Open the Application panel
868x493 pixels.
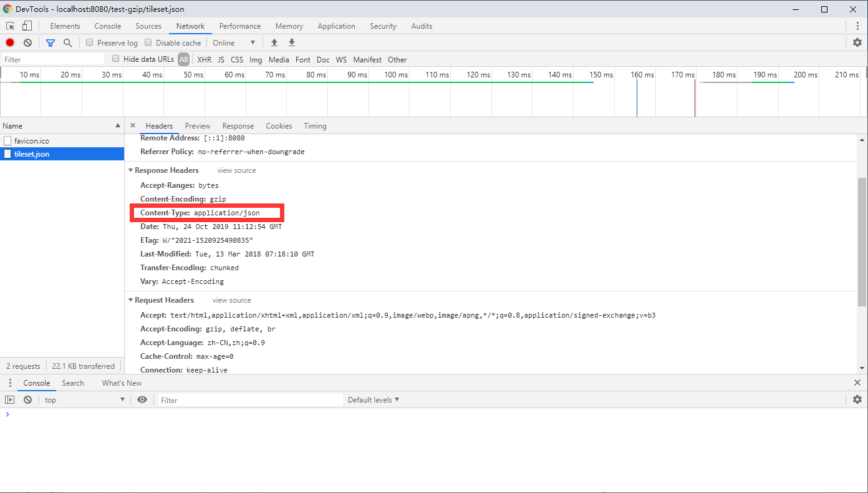pos(336,26)
